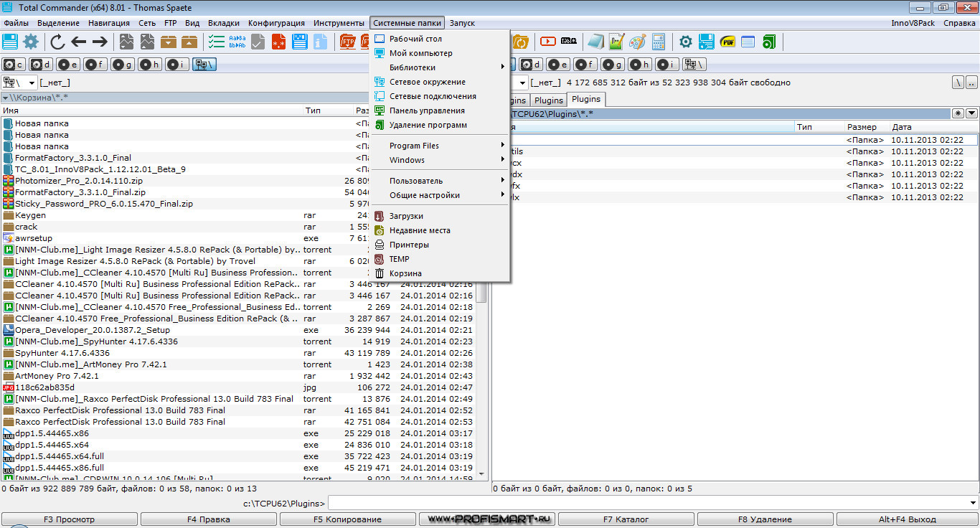980x528 pixels.
Task: Expand the Общие настройки submenu
Action: 439,195
